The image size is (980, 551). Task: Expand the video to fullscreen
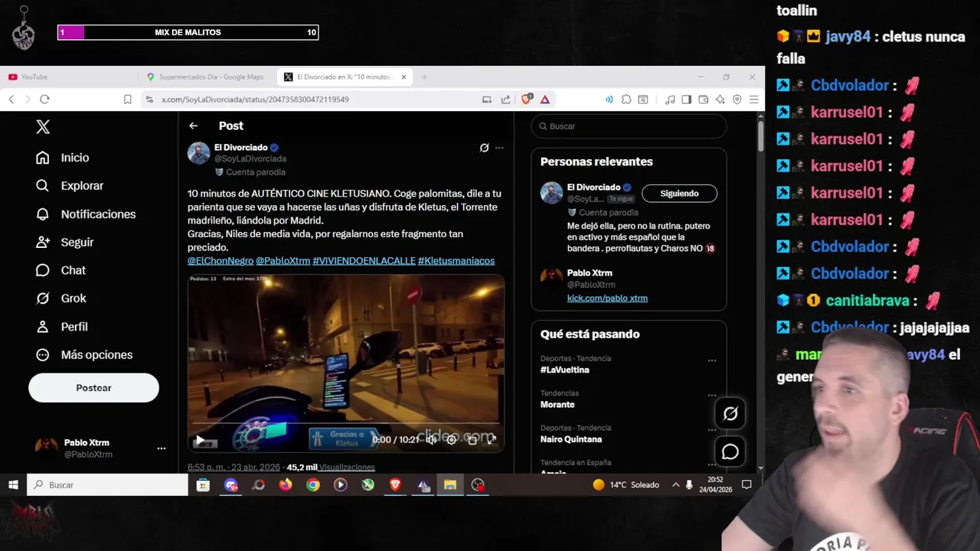point(492,439)
